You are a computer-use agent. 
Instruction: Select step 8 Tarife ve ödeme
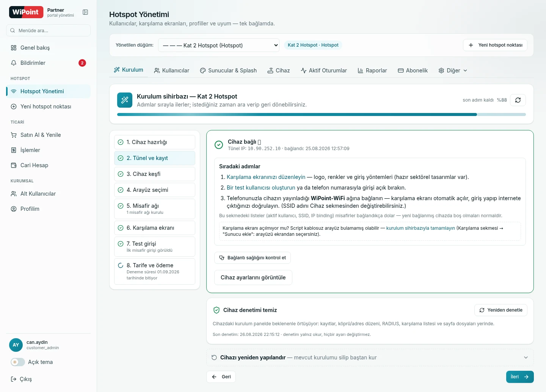(x=155, y=271)
